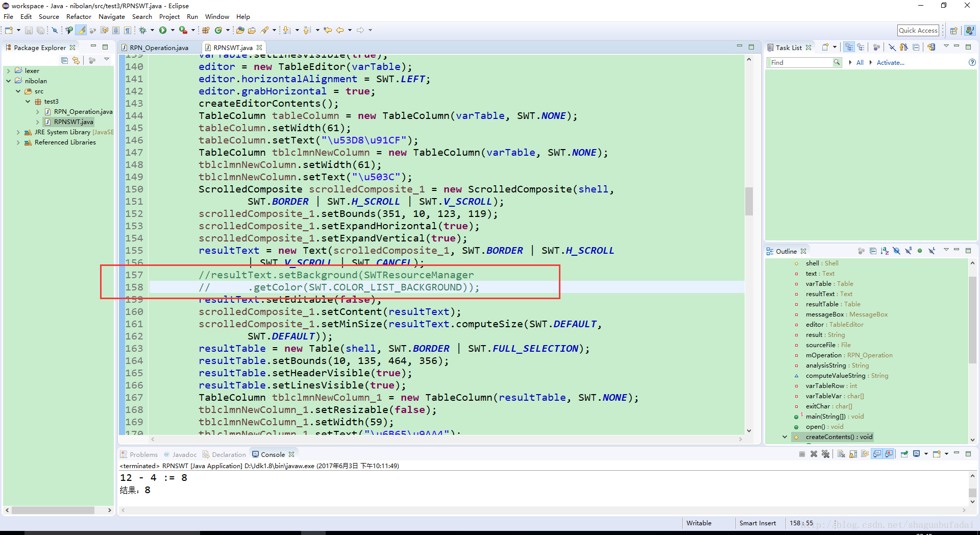980x535 pixels.
Task: Click the Task List help question icon
Action: click(972, 62)
